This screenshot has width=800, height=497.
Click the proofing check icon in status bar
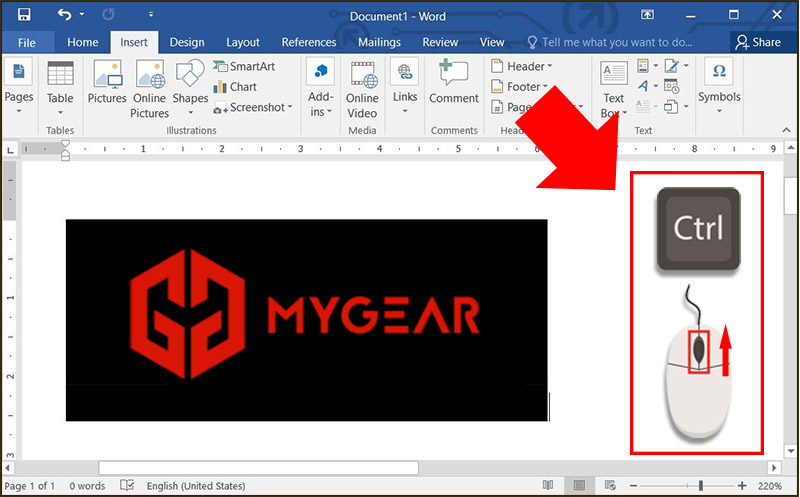[127, 485]
